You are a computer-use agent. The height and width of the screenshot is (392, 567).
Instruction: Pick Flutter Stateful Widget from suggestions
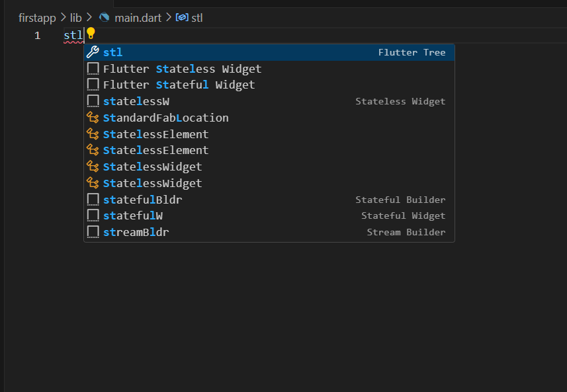click(x=269, y=85)
